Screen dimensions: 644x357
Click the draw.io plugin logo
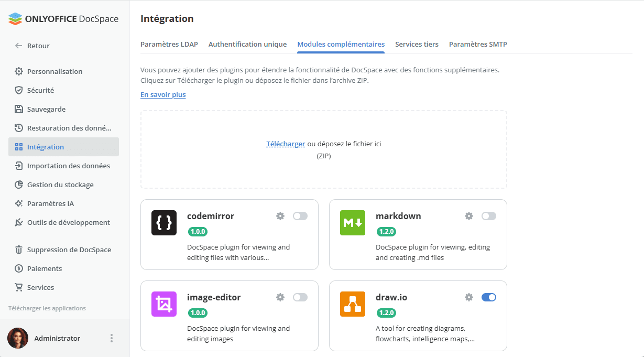pos(353,304)
